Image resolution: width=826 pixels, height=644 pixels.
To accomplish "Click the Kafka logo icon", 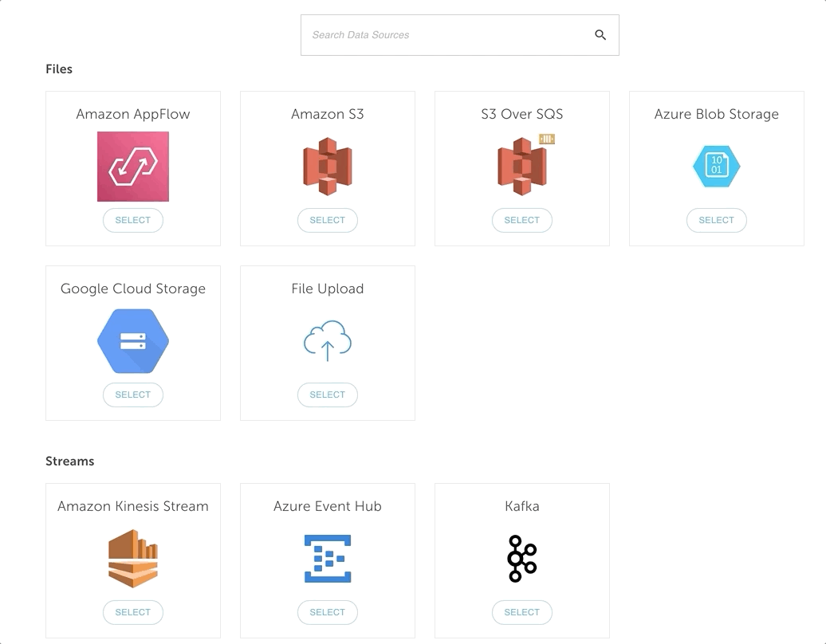I will (x=521, y=559).
